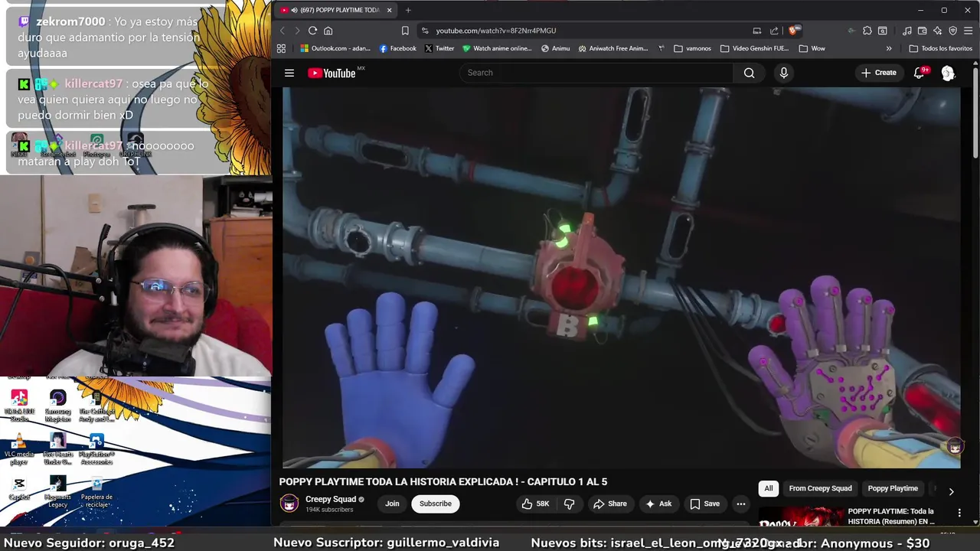Screen dimensions: 980x551
Task: Dislike the video with thumbs down
Action: [569, 504]
